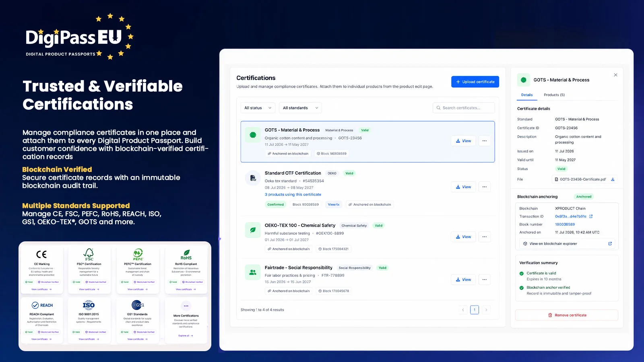Click block number 180038589 link
644x362 pixels.
[565, 224]
